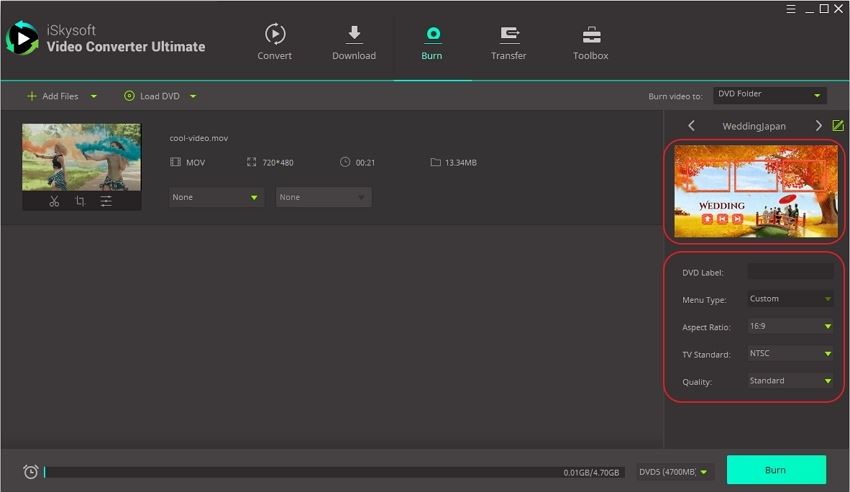Click into the DVD Label text field
Viewport: 850px width, 492px height.
790,272
